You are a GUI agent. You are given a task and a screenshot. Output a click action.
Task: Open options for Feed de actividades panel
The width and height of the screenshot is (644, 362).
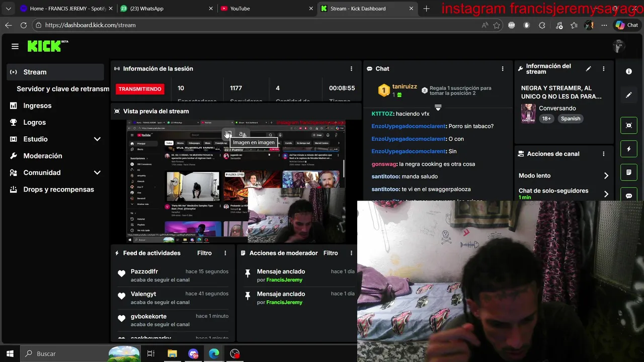(225, 253)
